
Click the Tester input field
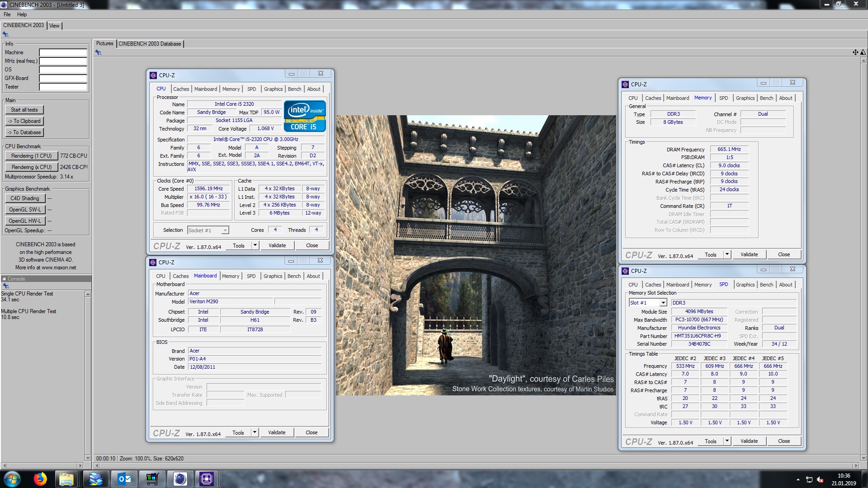(63, 87)
